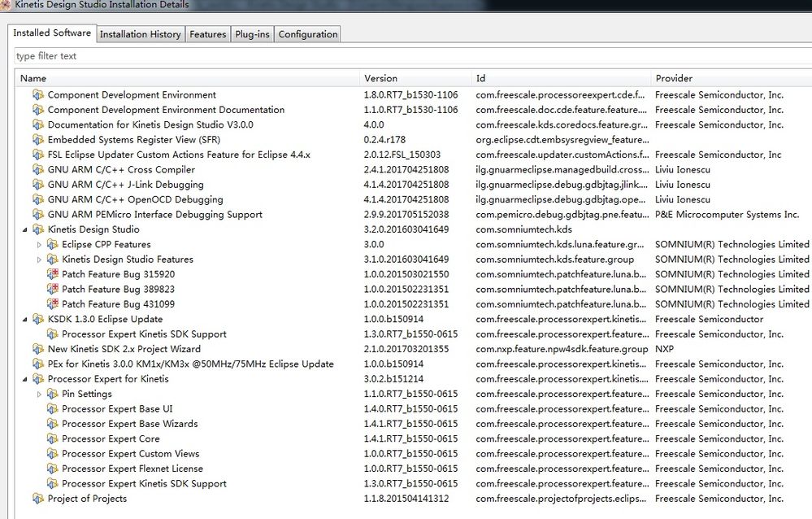Click the Project of Projects icon
The width and height of the screenshot is (812, 519).
pos(38,499)
